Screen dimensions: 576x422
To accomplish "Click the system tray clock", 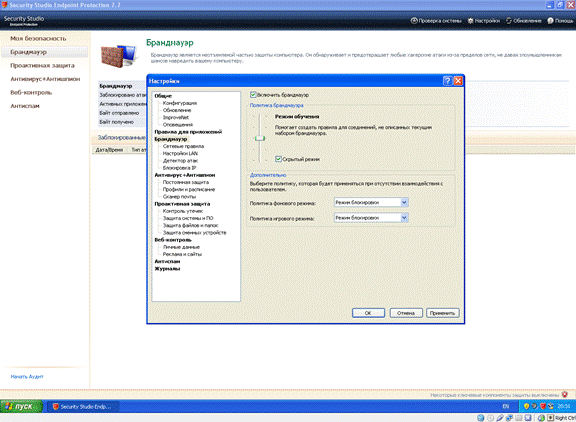I will click(x=564, y=406).
